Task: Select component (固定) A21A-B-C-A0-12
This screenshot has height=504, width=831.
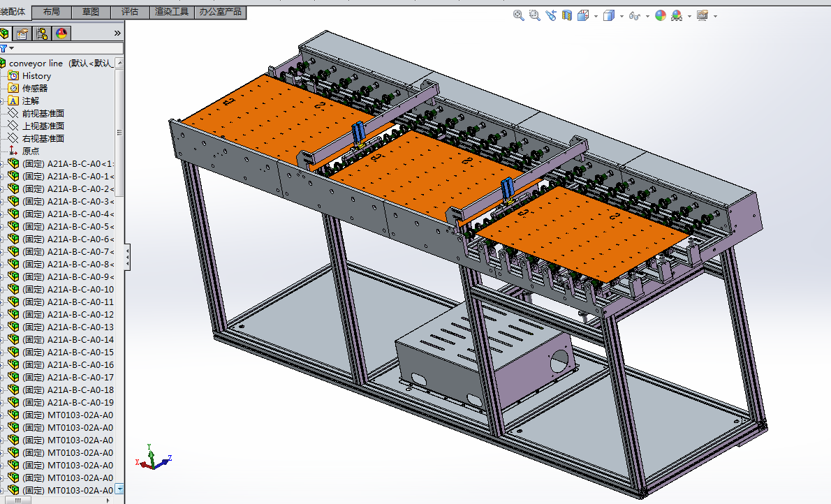Action: [x=68, y=314]
